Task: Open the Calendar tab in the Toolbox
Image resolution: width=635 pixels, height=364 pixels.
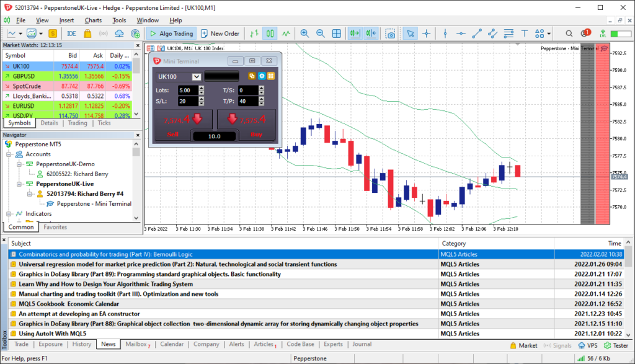Action: 172,344
